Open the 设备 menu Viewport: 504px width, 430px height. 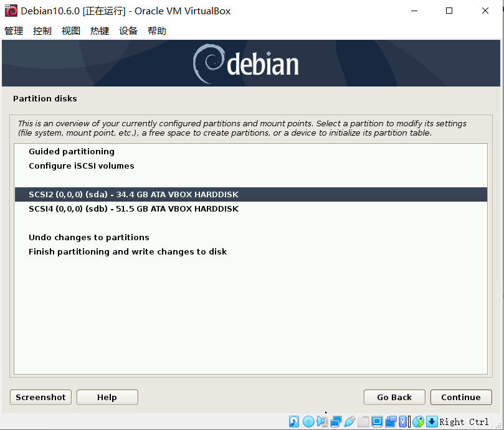[128, 30]
